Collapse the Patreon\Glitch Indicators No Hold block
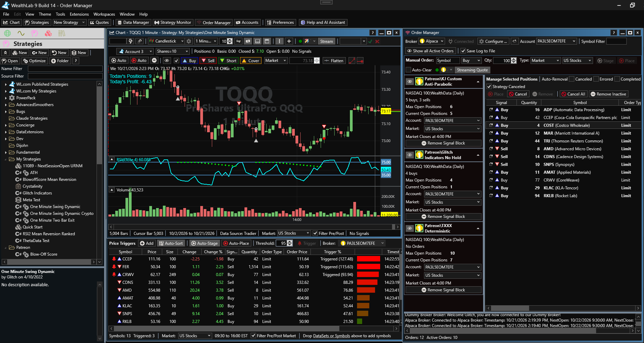Screen dimensions: 644x343 coord(478,155)
